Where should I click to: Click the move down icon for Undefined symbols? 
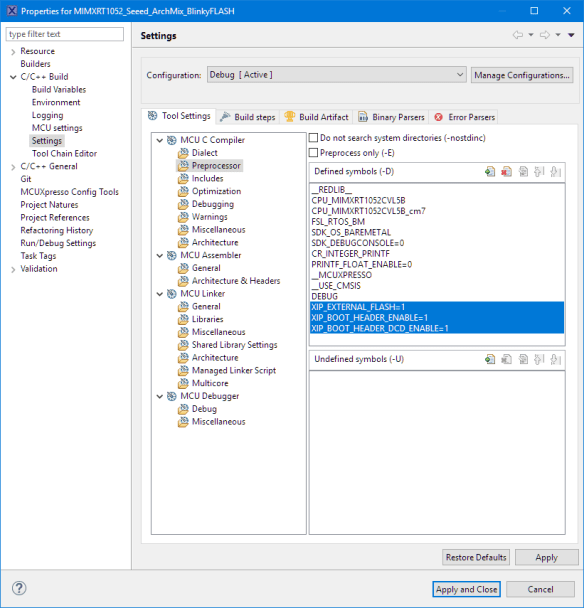(x=555, y=359)
